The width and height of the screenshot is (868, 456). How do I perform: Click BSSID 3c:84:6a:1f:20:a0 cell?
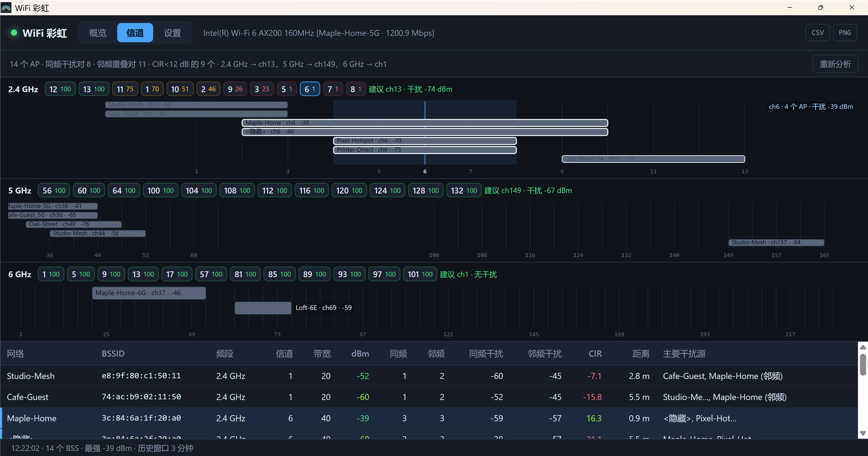tap(141, 418)
